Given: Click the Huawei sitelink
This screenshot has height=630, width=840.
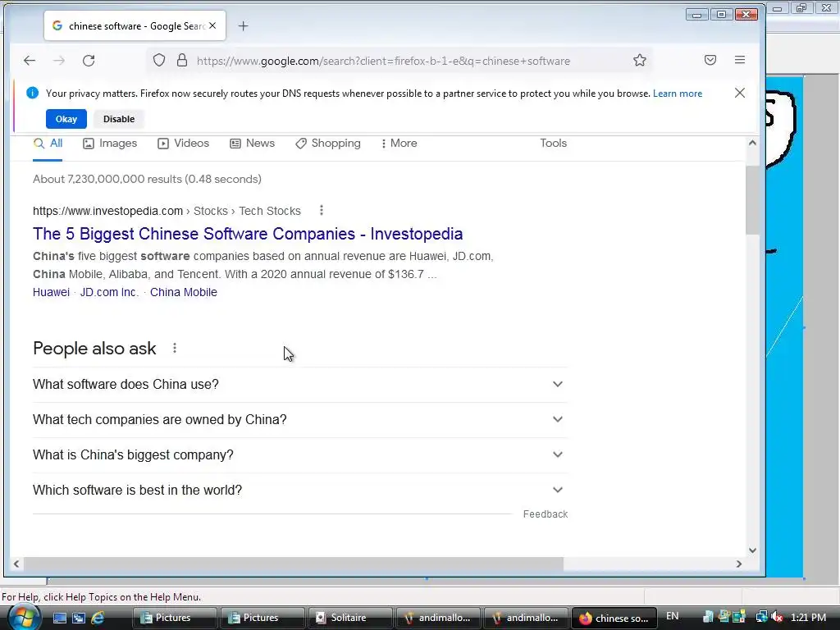Looking at the screenshot, I should [x=51, y=293].
